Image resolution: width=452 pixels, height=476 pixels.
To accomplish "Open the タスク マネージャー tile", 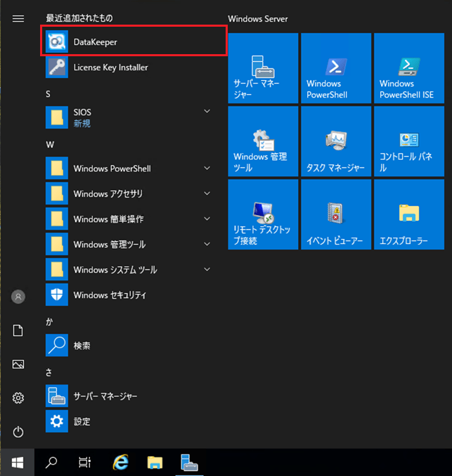I will point(336,141).
